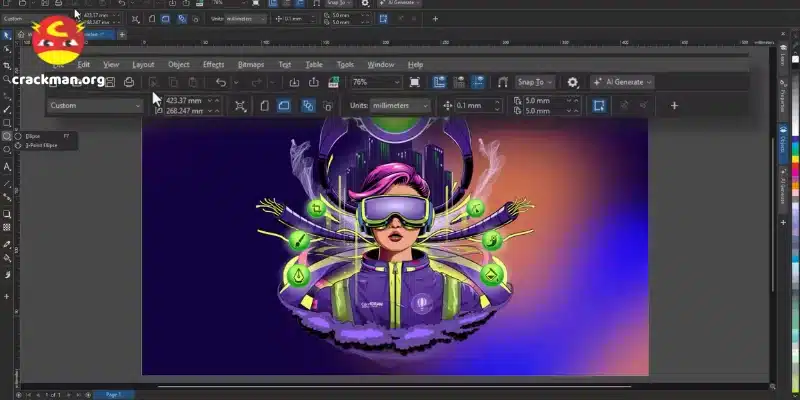
Task: Click Full-screen preview in the enlarged toolbar
Action: 415,82
